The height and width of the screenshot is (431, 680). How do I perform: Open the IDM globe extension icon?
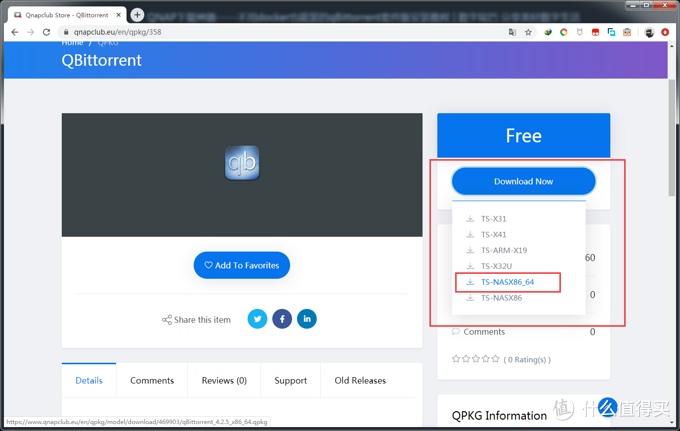click(x=548, y=32)
